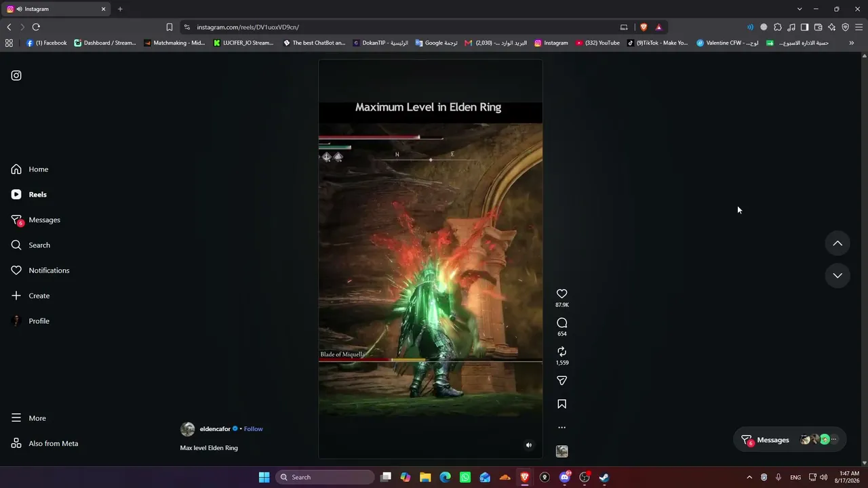
Task: Open the eldencafor profile link
Action: coord(215,429)
